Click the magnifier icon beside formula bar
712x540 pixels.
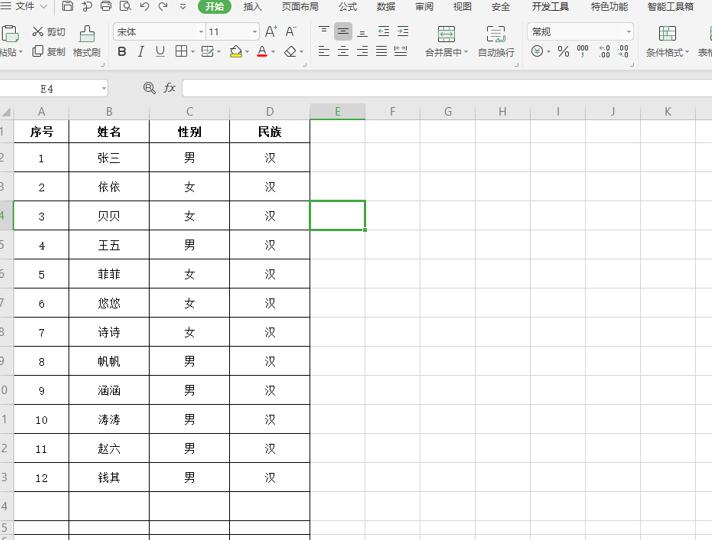pyautogui.click(x=149, y=88)
